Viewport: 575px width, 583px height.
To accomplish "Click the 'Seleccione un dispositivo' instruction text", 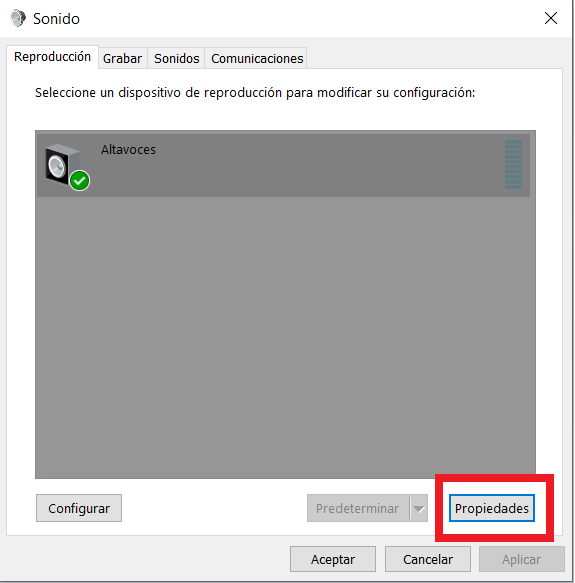I will pos(255,93).
